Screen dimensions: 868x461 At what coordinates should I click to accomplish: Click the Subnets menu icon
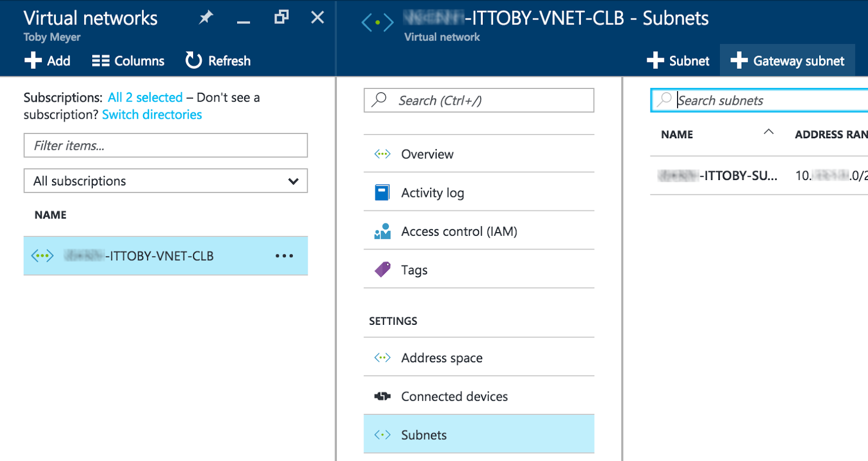tap(382, 435)
